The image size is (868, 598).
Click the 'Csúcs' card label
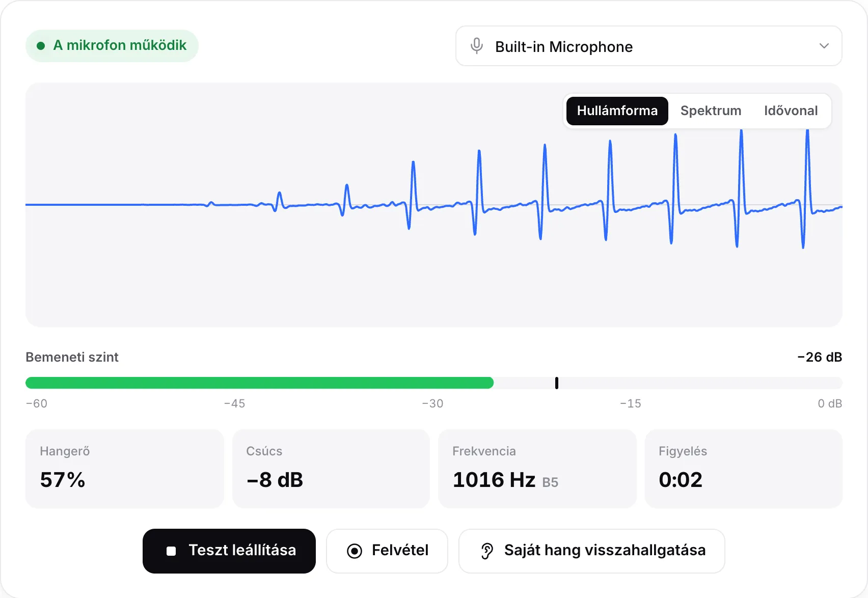264,451
